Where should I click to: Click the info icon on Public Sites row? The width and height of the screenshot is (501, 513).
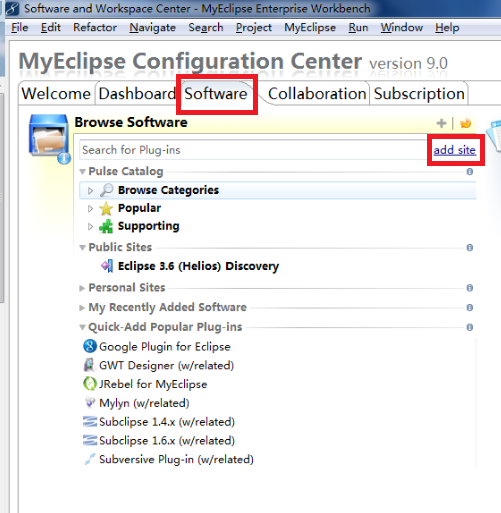tap(470, 248)
